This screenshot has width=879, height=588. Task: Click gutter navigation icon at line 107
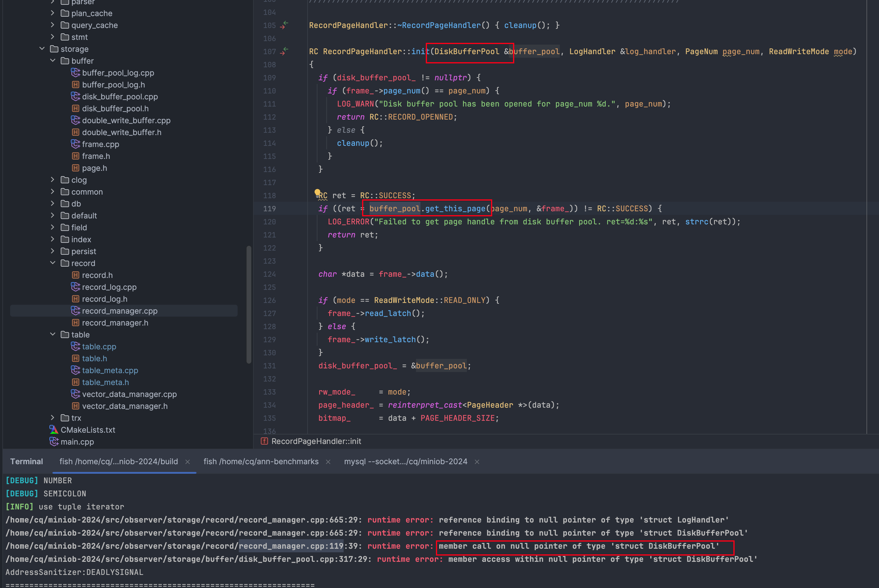pyautogui.click(x=284, y=51)
